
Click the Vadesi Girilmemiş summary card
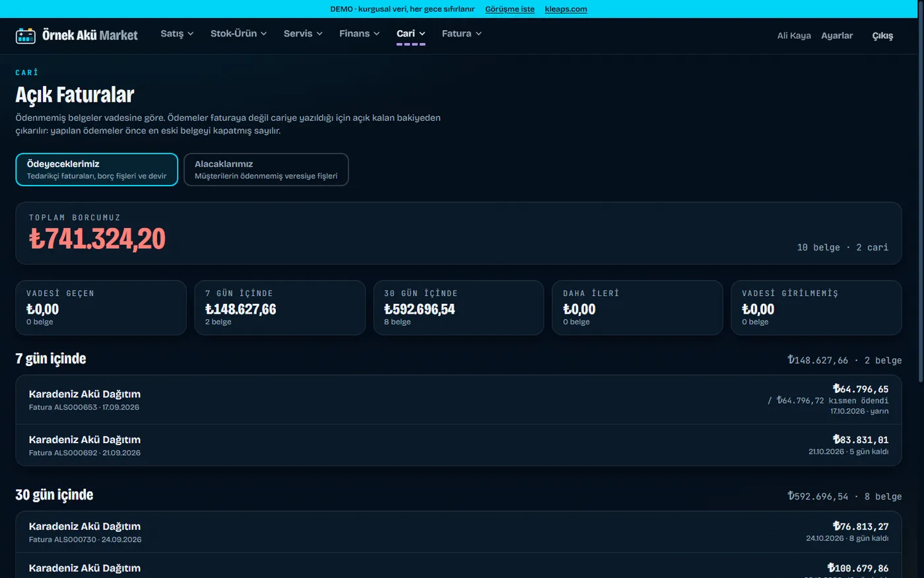click(816, 308)
